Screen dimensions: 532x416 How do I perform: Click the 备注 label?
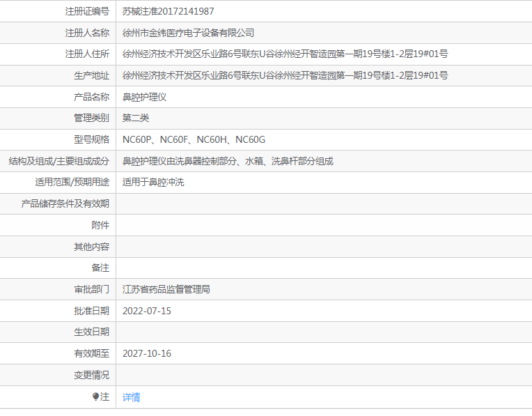coord(100,268)
